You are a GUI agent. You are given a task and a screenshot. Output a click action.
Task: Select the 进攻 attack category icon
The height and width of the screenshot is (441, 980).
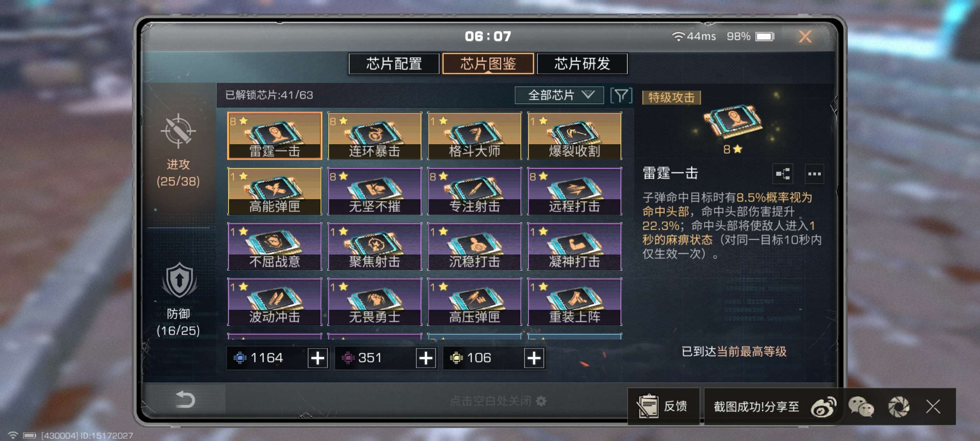pos(178,131)
